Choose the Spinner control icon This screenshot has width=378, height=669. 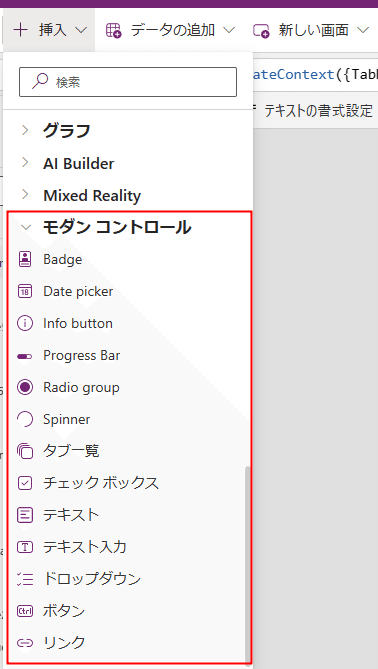(25, 419)
